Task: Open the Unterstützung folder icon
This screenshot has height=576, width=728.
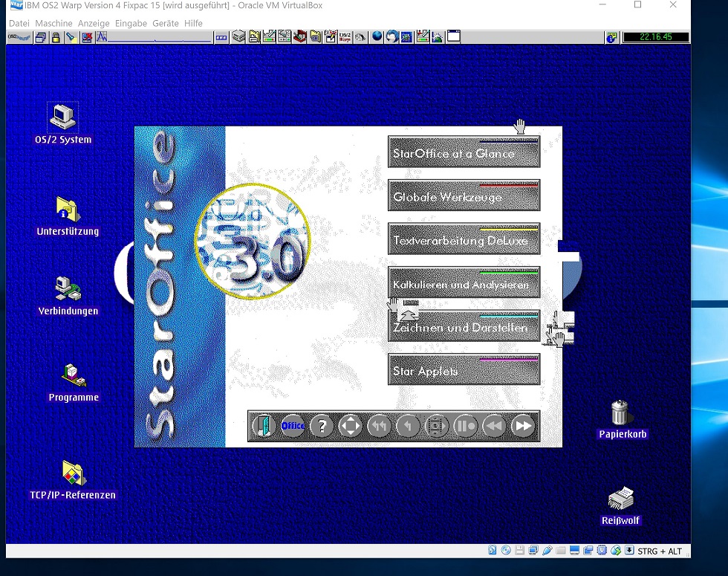Action: (68, 209)
